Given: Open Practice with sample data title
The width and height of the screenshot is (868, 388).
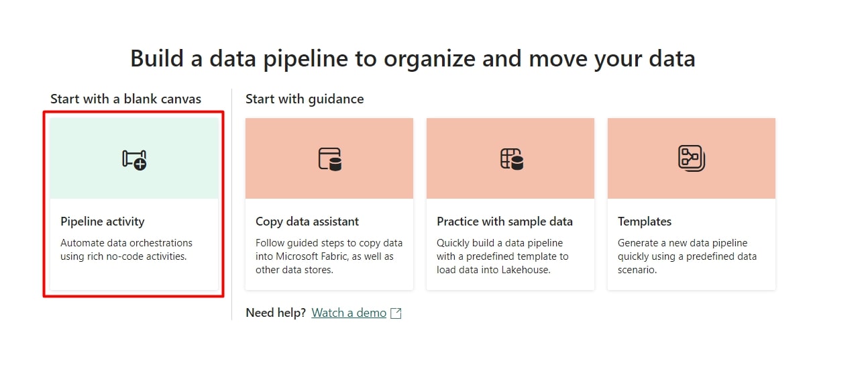Looking at the screenshot, I should 504,222.
